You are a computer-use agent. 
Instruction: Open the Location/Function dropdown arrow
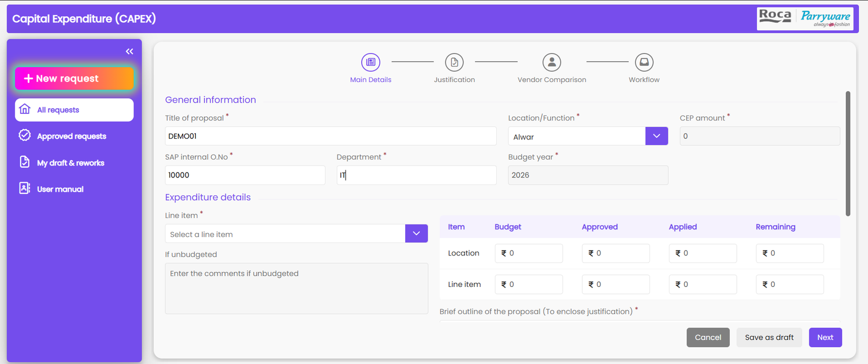click(656, 136)
